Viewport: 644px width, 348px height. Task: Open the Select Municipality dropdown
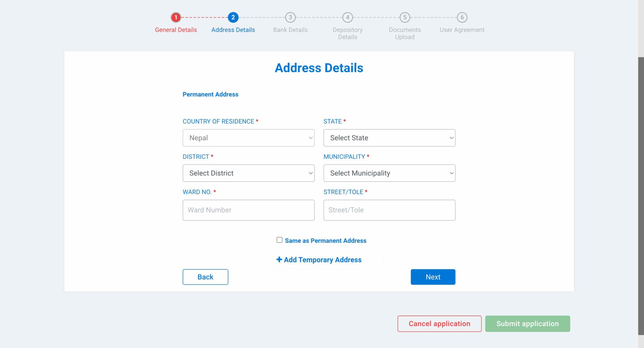(x=389, y=173)
